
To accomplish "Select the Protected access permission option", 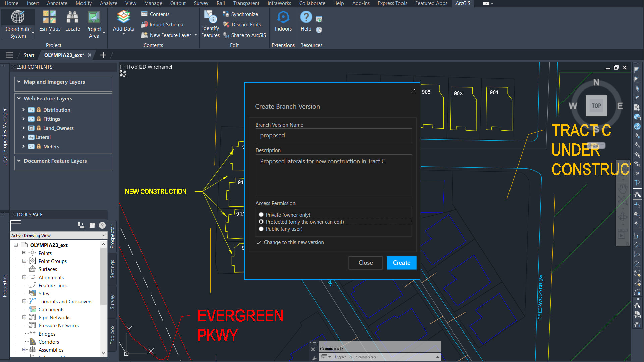I will [261, 222].
